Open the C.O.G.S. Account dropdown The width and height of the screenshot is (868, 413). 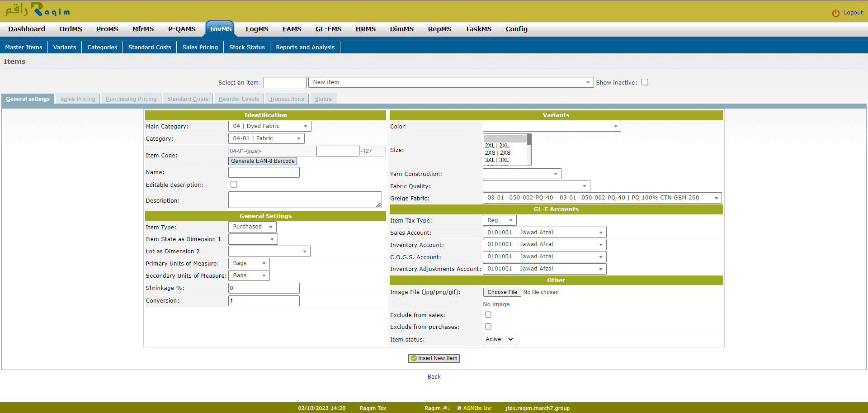[x=544, y=256]
